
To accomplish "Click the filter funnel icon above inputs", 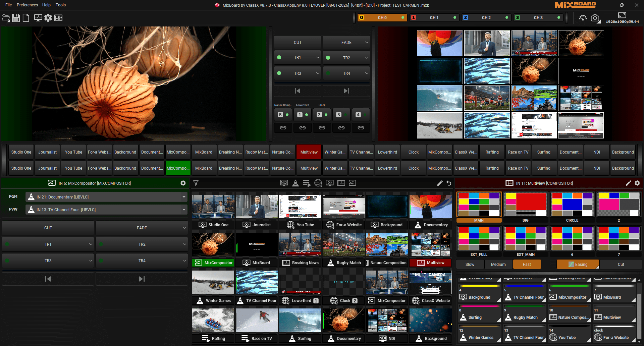I will [196, 183].
